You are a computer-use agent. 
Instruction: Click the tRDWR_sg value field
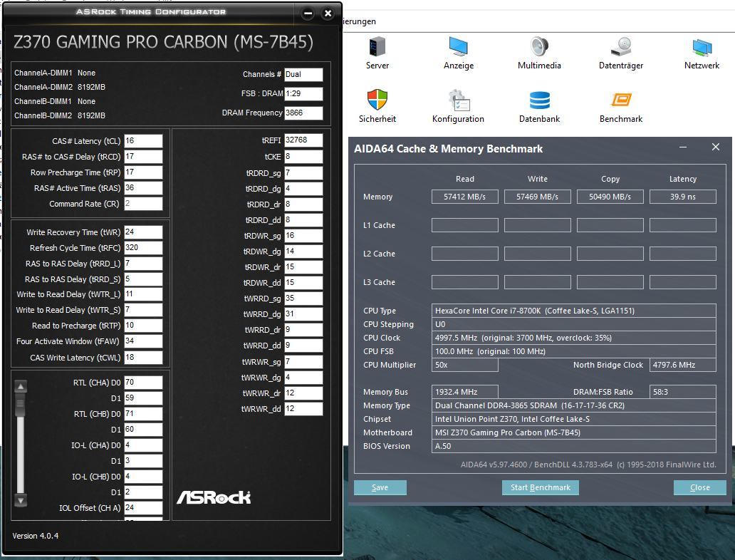point(303,236)
